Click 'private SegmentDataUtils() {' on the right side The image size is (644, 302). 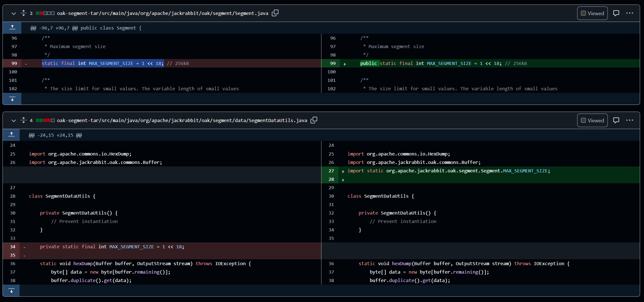pyautogui.click(x=397, y=213)
